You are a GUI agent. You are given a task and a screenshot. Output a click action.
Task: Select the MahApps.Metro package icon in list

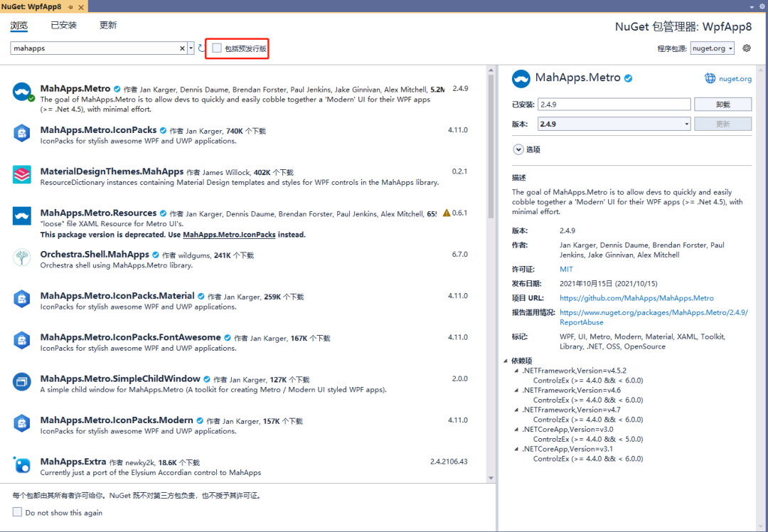22,92
